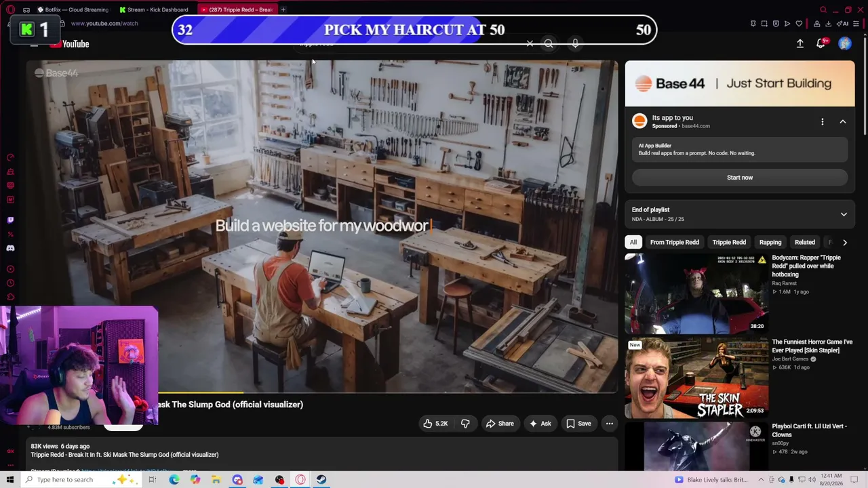Open the browser downloads icon
Screen dimensions: 868x488
tap(828, 24)
